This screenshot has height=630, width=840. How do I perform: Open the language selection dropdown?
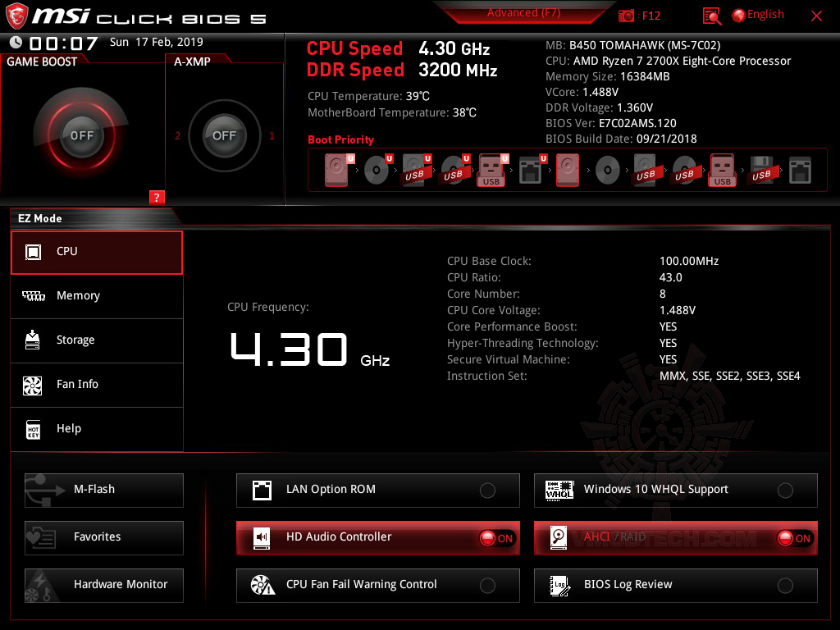[x=756, y=14]
